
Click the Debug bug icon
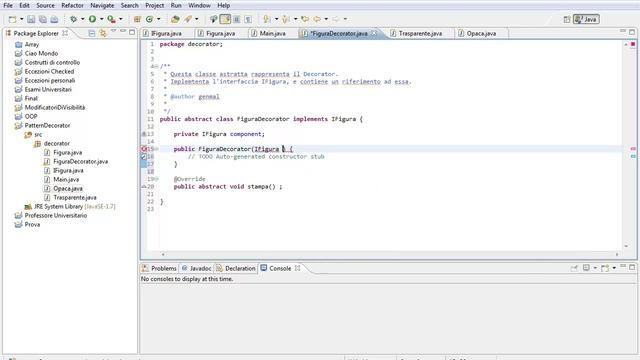[73, 19]
